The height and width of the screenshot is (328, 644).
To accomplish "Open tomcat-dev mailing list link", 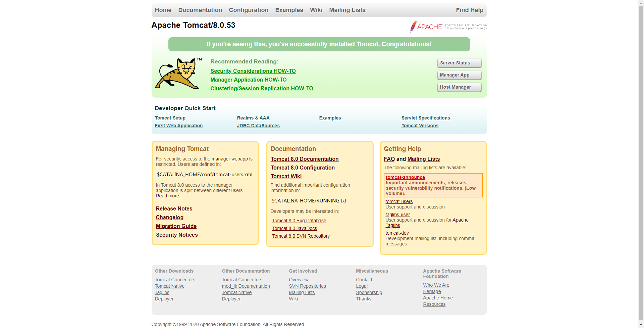I will coord(397,233).
